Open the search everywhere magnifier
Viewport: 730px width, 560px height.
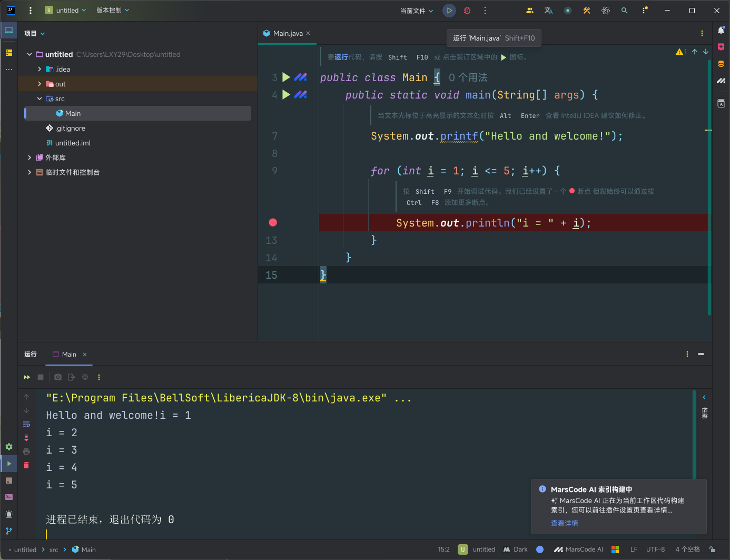click(x=624, y=11)
